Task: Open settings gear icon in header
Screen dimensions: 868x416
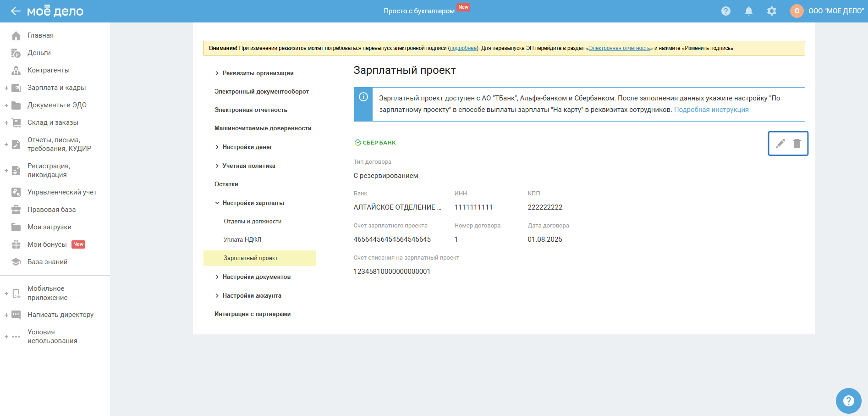Action: tap(772, 11)
